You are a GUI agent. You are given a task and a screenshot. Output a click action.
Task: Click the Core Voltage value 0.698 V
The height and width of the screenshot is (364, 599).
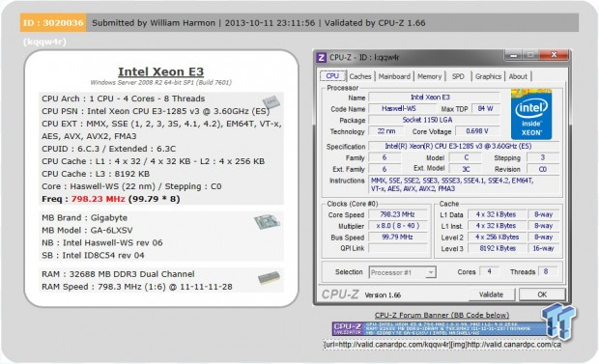[x=476, y=131]
